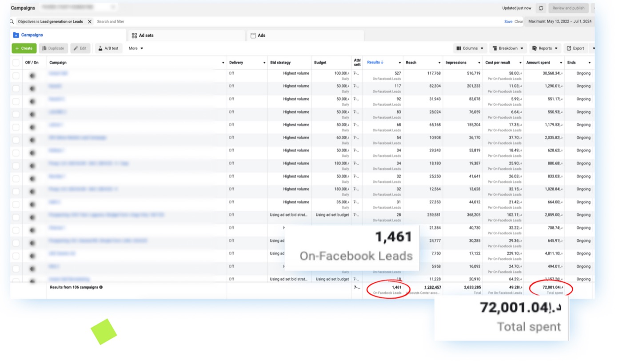622x364 pixels.
Task: Click into the Search and filter field
Action: [x=298, y=21]
